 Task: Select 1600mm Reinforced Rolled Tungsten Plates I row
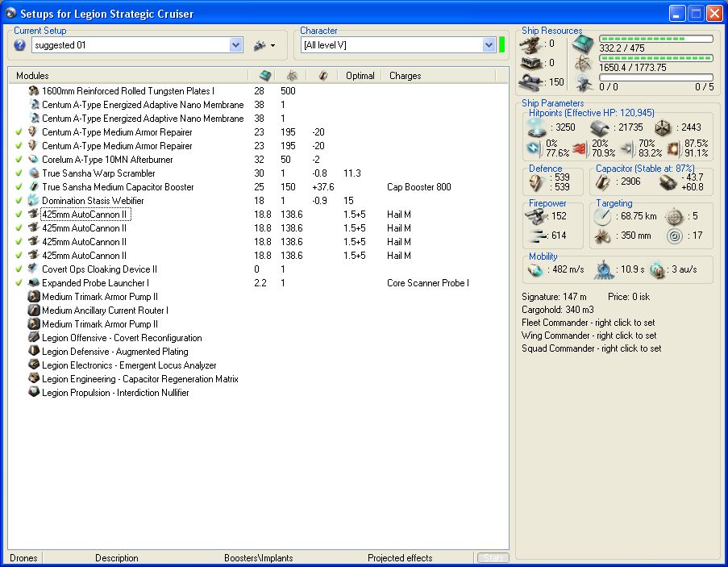[x=258, y=91]
